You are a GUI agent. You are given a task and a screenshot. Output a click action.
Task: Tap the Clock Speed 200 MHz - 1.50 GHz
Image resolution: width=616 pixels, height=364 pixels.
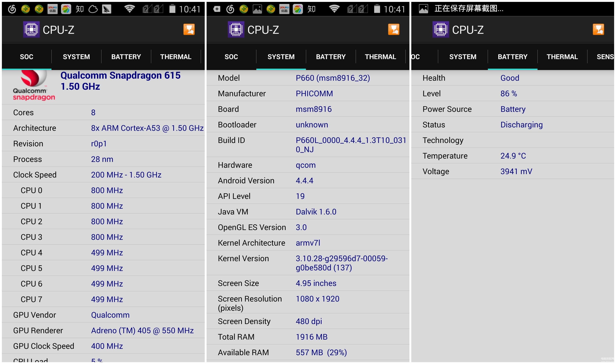126,175
